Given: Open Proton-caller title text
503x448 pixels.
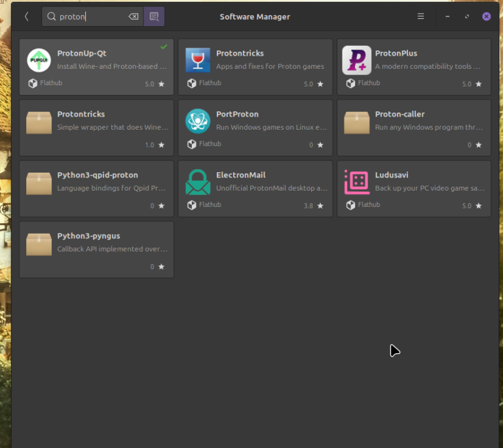Looking at the screenshot, I should click(400, 114).
